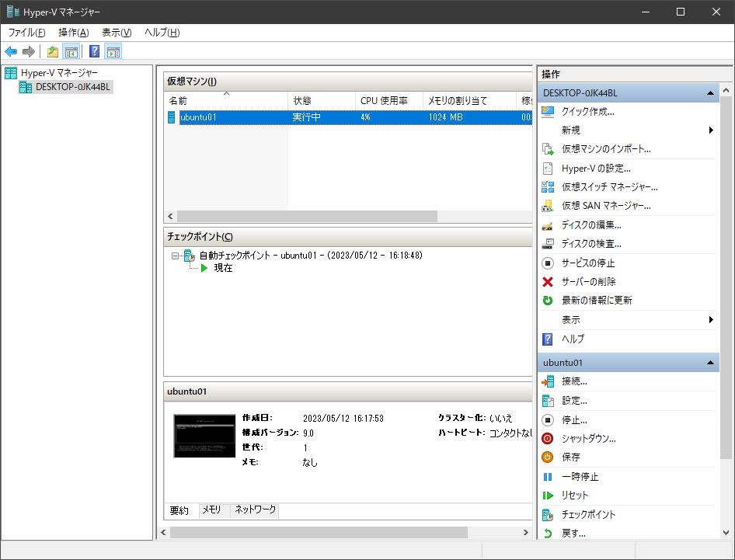
Task: Collapse the DESKTOP-0JK44BL actions section
Action: pos(710,92)
